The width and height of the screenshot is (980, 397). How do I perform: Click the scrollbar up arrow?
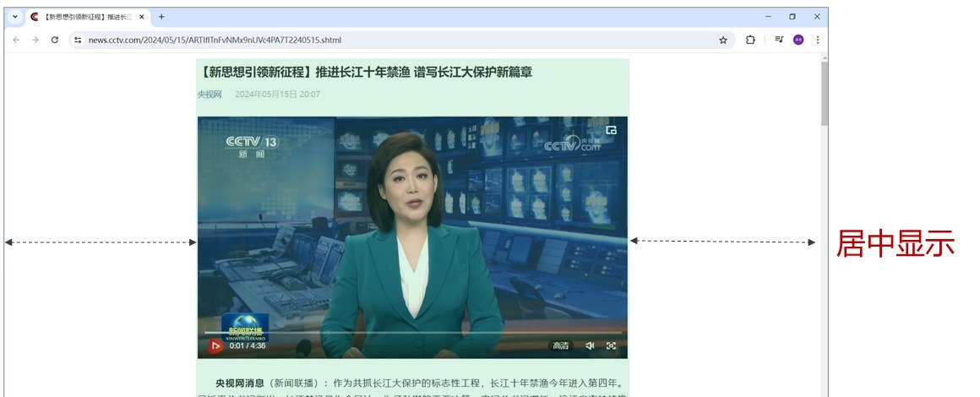click(x=825, y=57)
